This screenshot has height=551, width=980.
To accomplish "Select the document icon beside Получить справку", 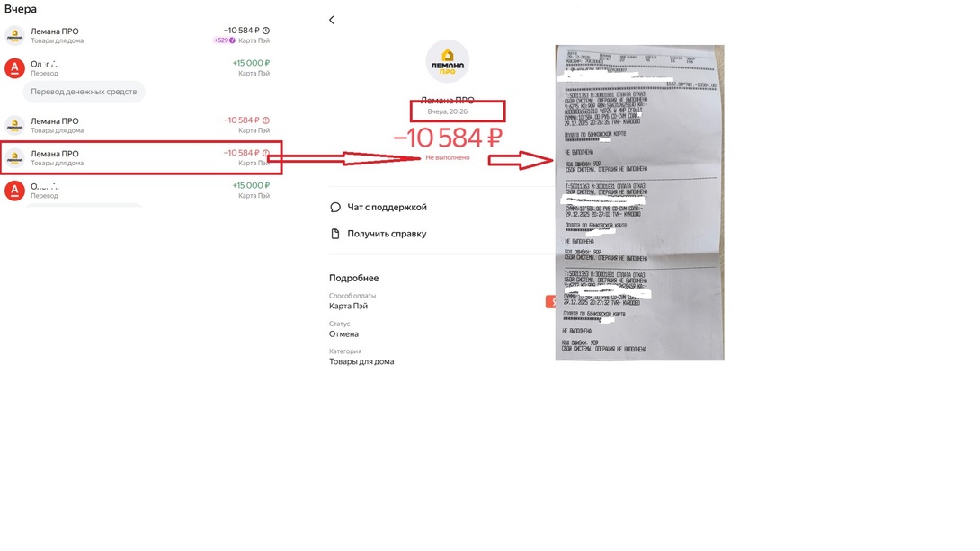I will click(335, 234).
